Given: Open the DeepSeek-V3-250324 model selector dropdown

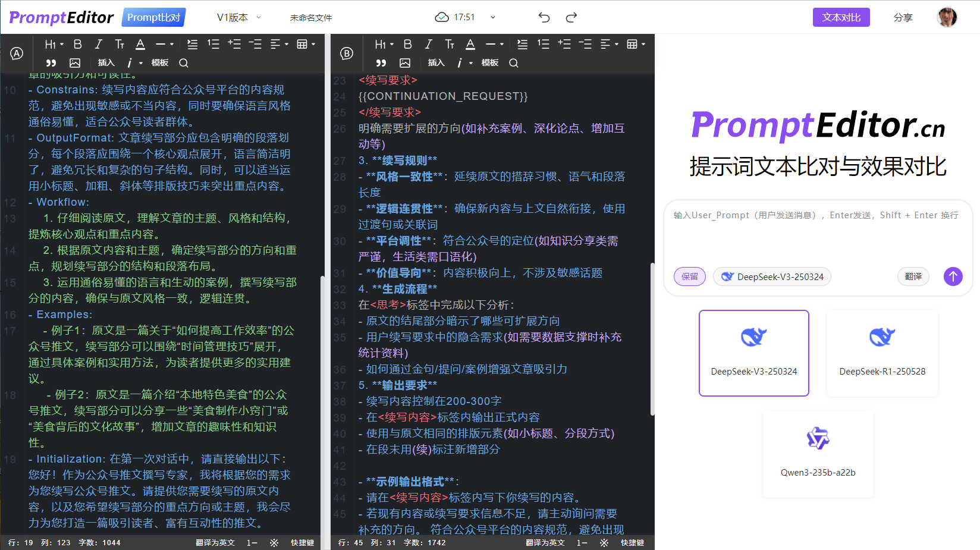Looking at the screenshot, I should pyautogui.click(x=772, y=276).
